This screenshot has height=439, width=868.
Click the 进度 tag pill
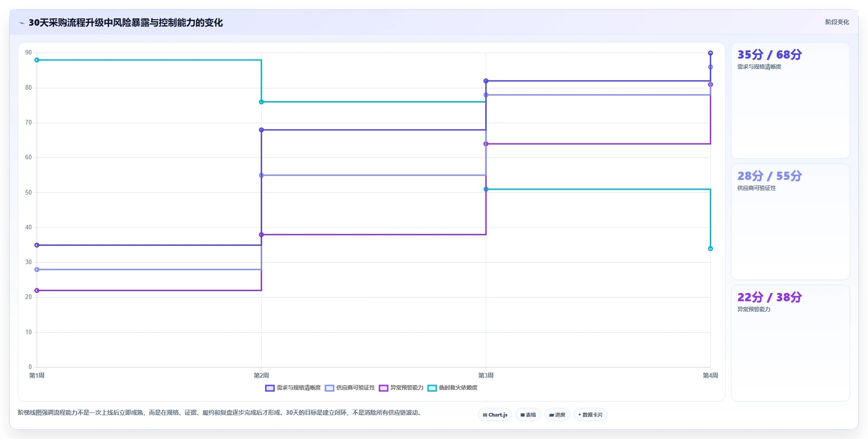(x=557, y=415)
